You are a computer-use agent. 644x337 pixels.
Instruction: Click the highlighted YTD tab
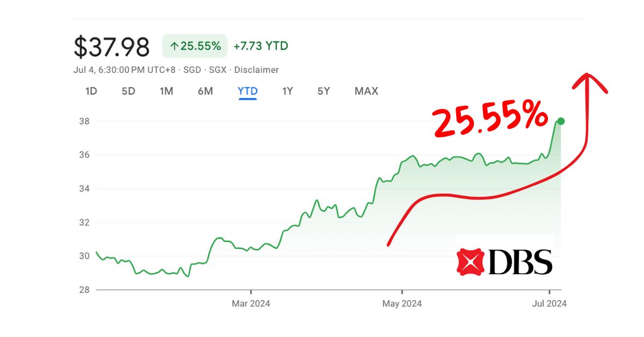(x=246, y=91)
